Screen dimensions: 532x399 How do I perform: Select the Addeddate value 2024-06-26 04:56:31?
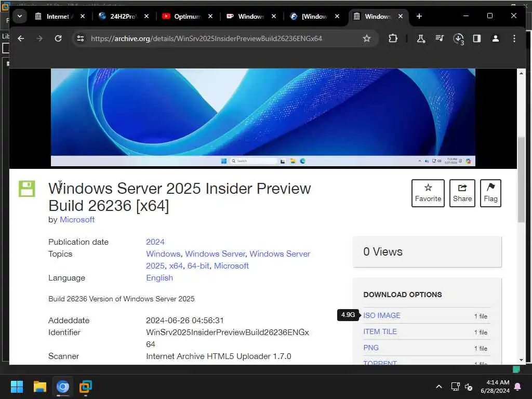184,320
